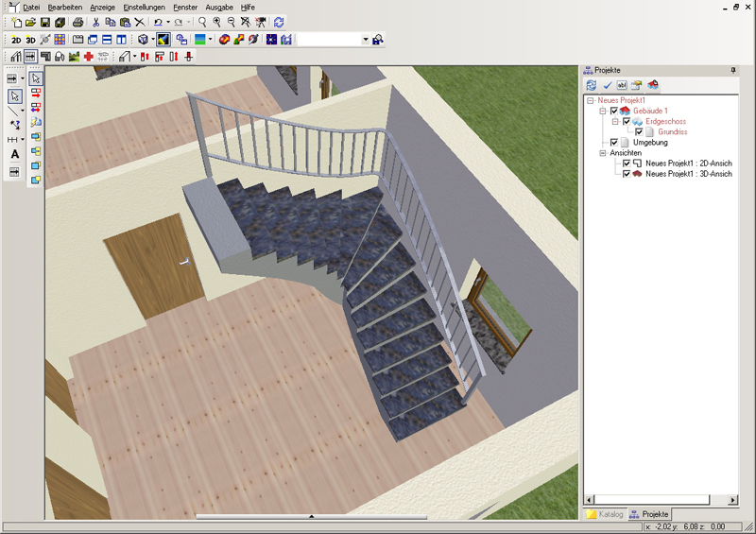Select the Erdgeschoss tree entry
The width and height of the screenshot is (756, 534).
tap(664, 122)
